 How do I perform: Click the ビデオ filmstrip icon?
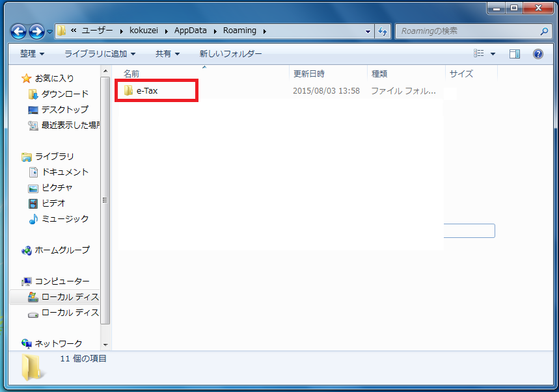coord(33,203)
